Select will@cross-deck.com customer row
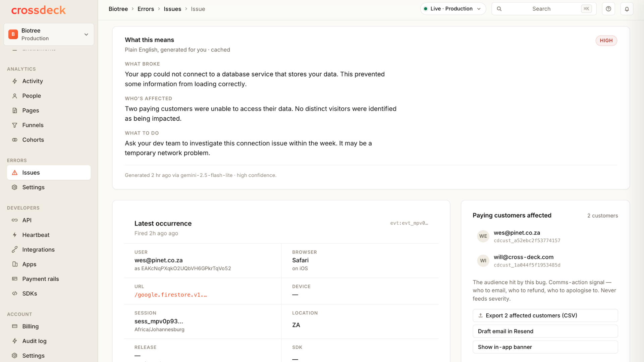The height and width of the screenshot is (362, 644). 545,261
